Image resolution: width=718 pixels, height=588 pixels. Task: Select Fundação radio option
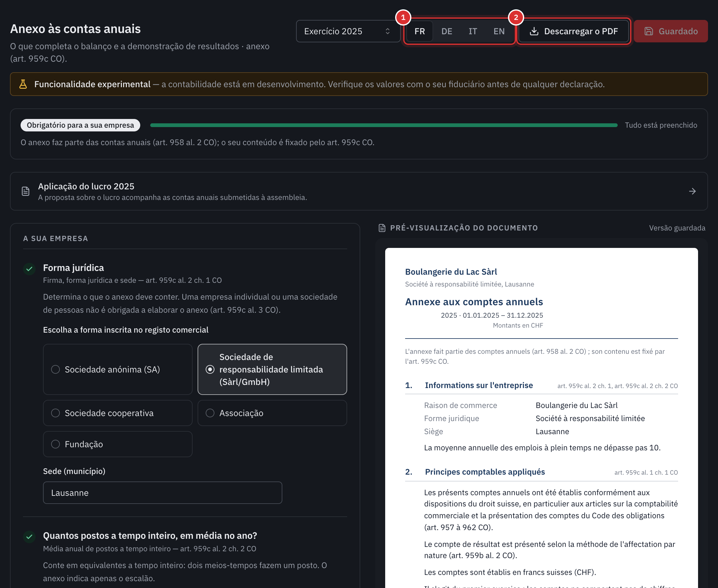tap(117, 444)
